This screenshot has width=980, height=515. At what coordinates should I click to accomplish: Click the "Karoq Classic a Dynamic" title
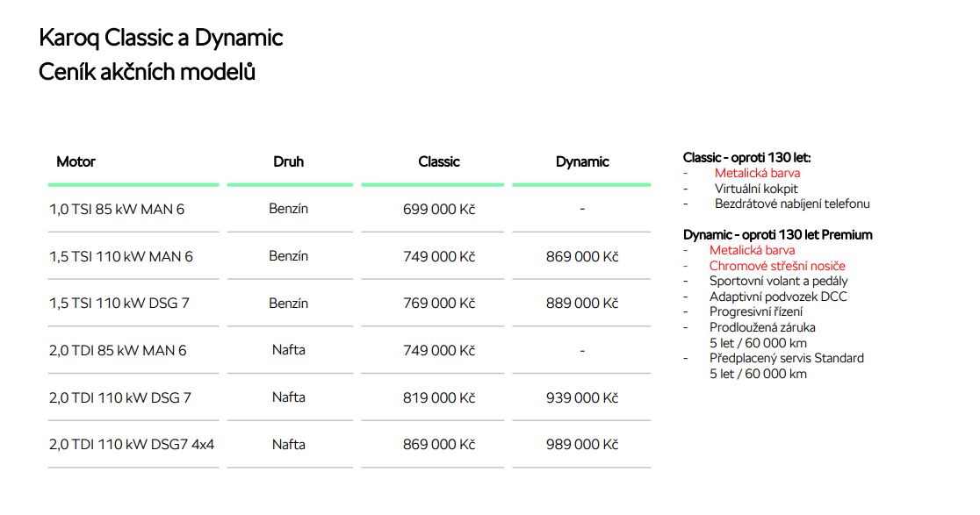click(x=161, y=39)
